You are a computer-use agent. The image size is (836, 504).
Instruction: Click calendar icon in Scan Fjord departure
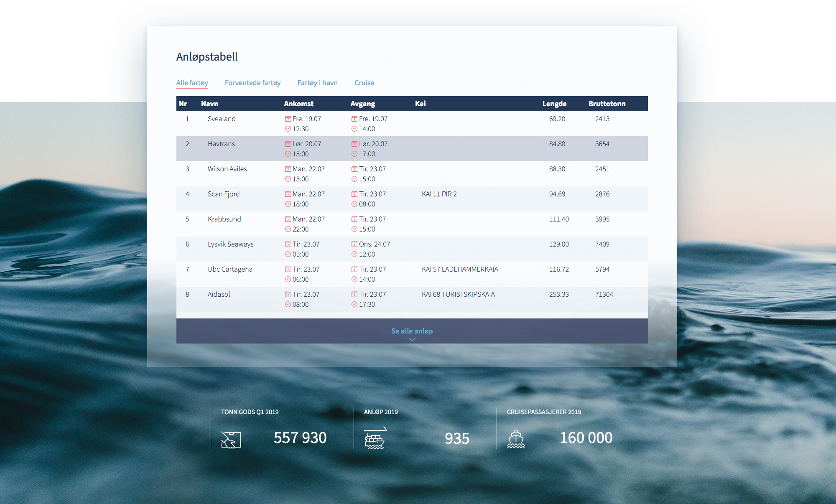point(354,194)
